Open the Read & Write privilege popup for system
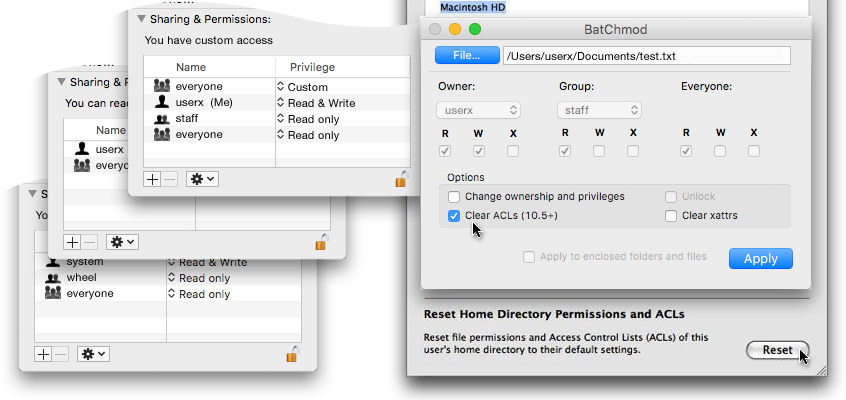Viewport: 846px width, 400px height. pos(207,262)
